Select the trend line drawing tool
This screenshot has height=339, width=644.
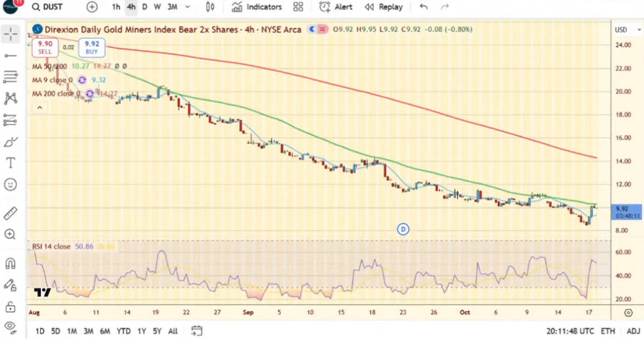[11, 55]
